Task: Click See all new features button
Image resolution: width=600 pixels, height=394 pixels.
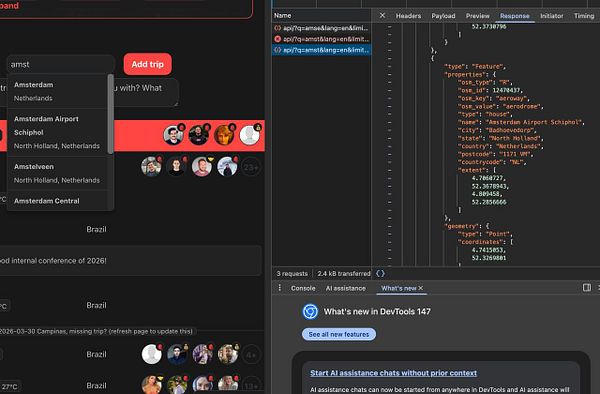Action: pyautogui.click(x=339, y=334)
